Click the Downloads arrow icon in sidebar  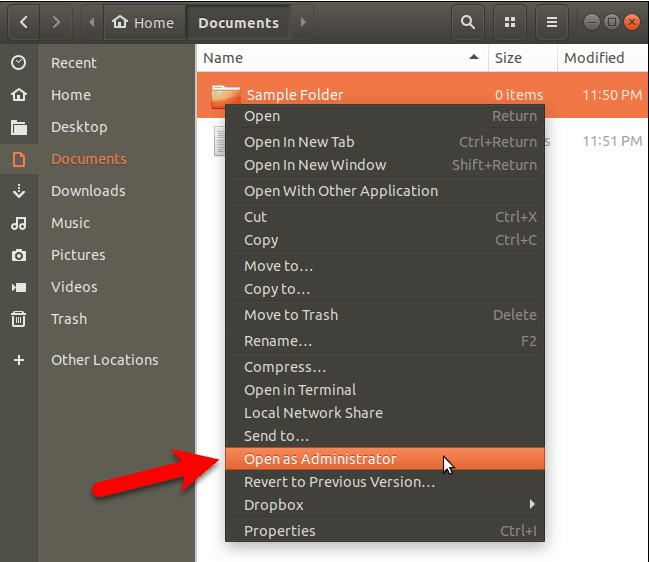(x=19, y=191)
